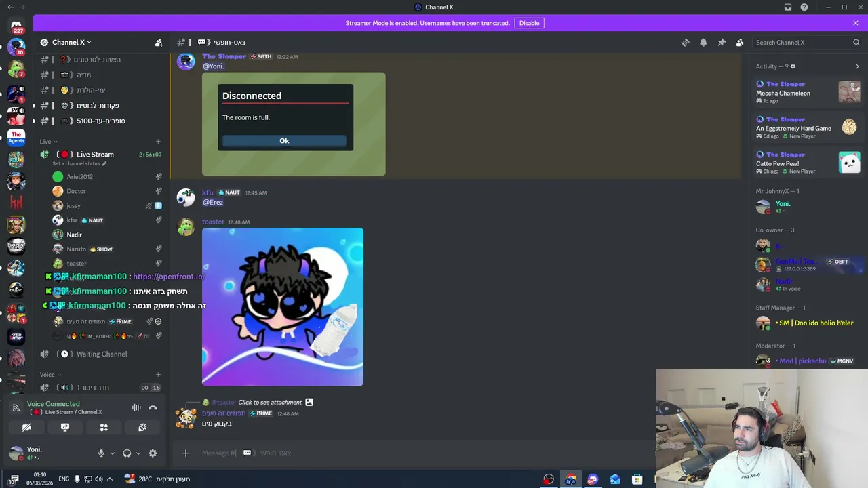Open the Disconnected screenshot image
Screen dimensions: 868x488
[294, 124]
